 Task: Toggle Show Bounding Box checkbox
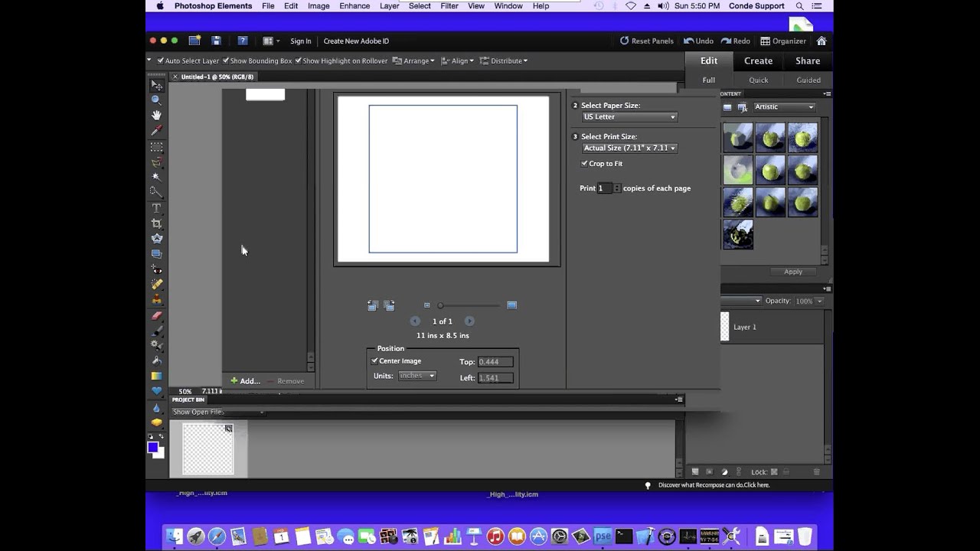coord(226,60)
